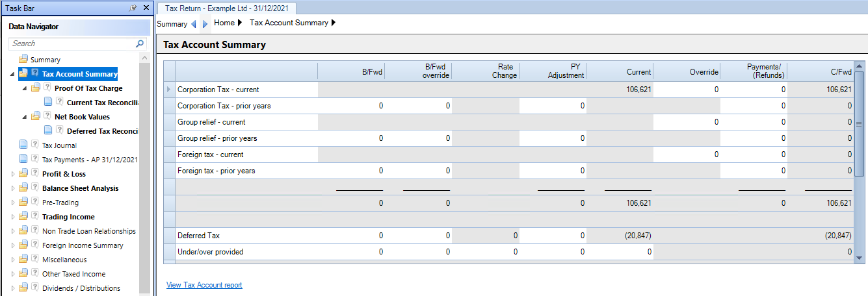Click Non Trade Loan Relationships folder icon
This screenshot has width=868, height=296.
coord(23,230)
